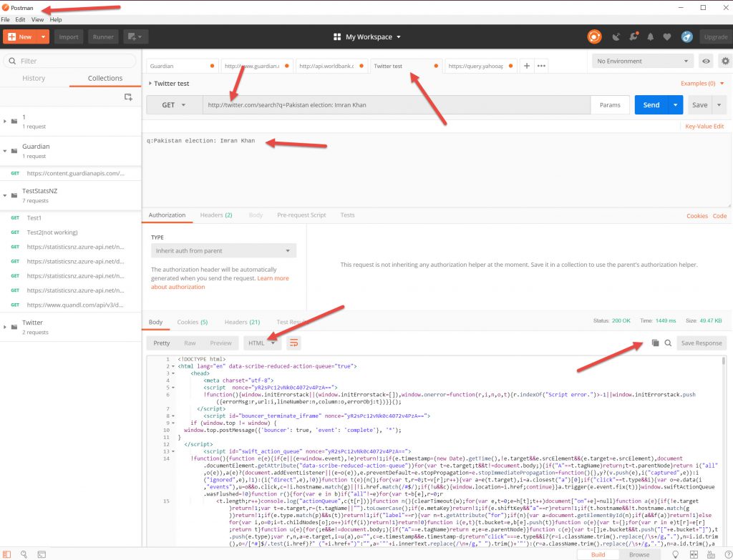The image size is (733, 560).
Task: Open the HTML format dropdown
Action: pyautogui.click(x=261, y=343)
